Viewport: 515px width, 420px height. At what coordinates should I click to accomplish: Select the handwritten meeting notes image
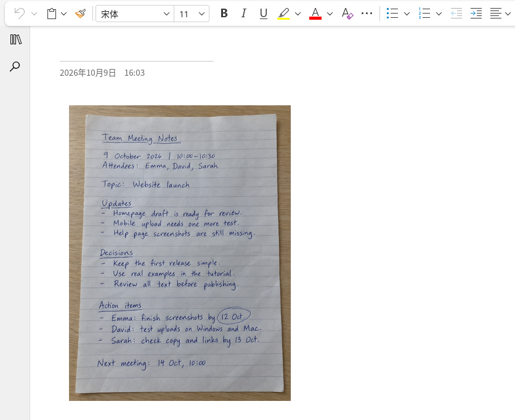click(180, 253)
